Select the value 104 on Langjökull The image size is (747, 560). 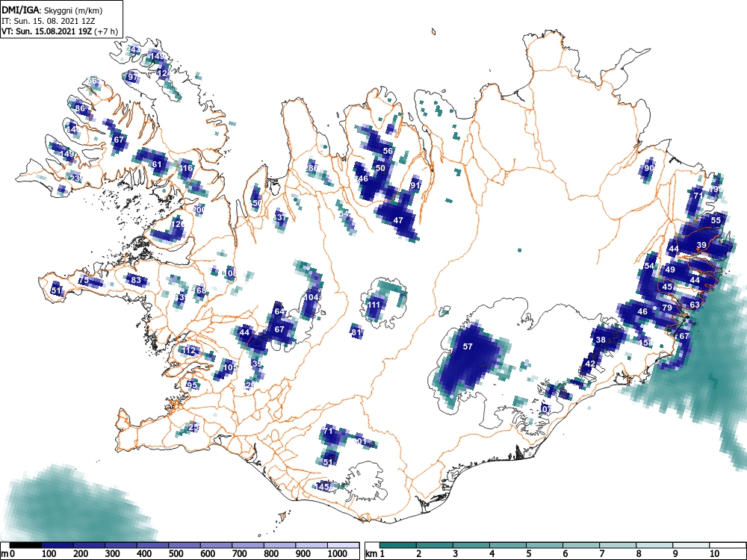pyautogui.click(x=312, y=297)
